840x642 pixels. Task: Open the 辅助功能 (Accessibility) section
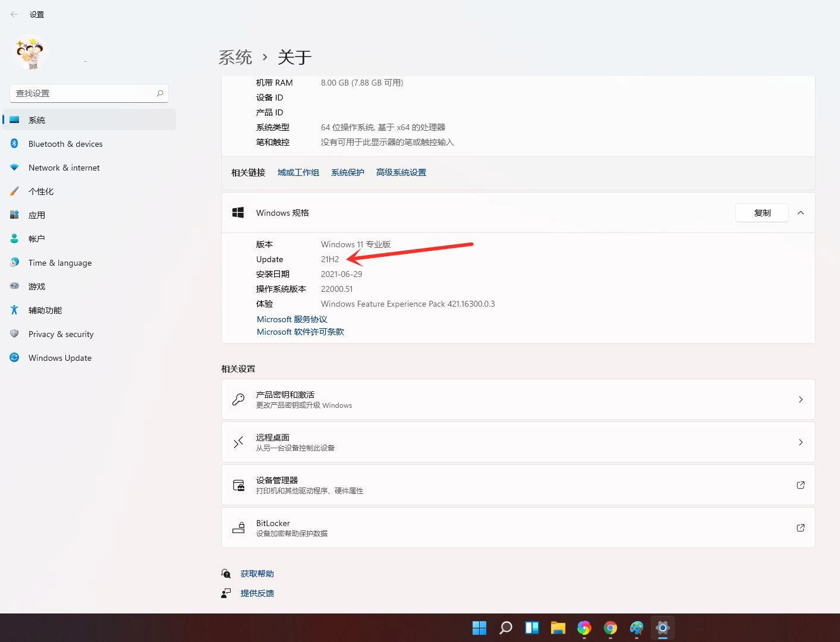click(46, 310)
